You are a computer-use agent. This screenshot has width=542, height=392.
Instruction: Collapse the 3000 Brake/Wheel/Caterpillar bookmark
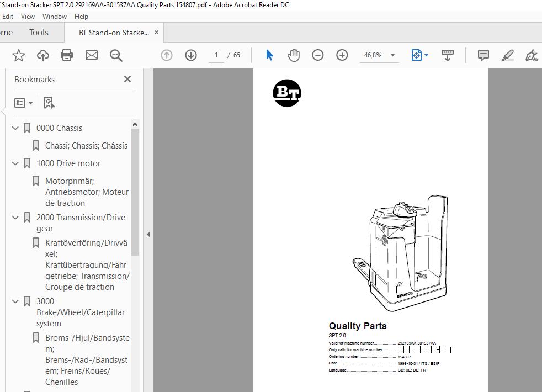[x=15, y=301]
